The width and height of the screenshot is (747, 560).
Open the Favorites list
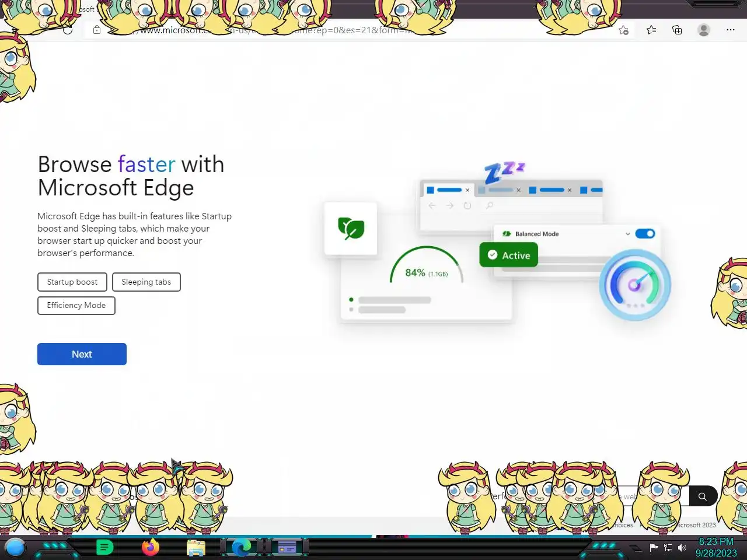[x=651, y=30]
